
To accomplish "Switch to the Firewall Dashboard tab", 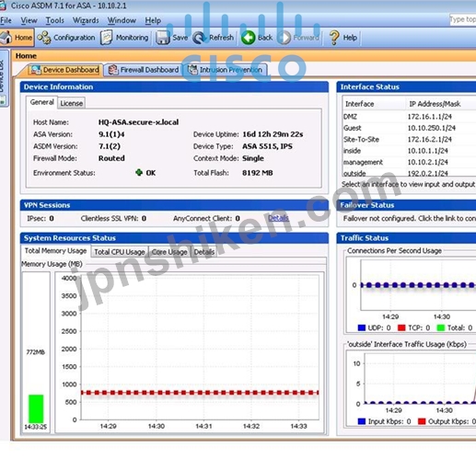I will click(143, 70).
